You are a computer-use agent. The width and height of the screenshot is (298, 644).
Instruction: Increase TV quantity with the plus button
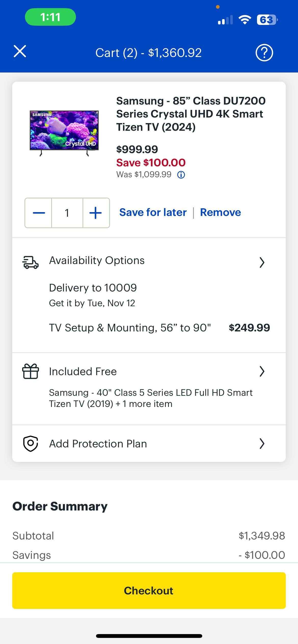click(96, 213)
